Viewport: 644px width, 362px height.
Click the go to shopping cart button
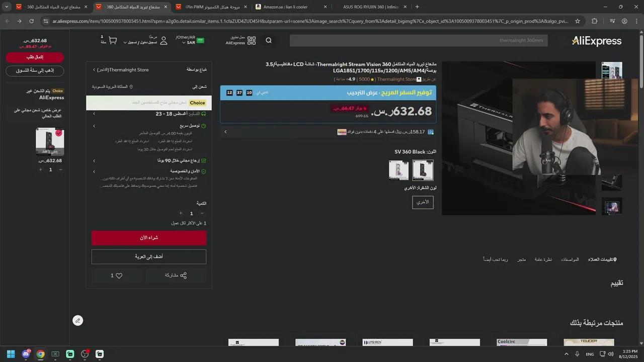tap(35, 70)
